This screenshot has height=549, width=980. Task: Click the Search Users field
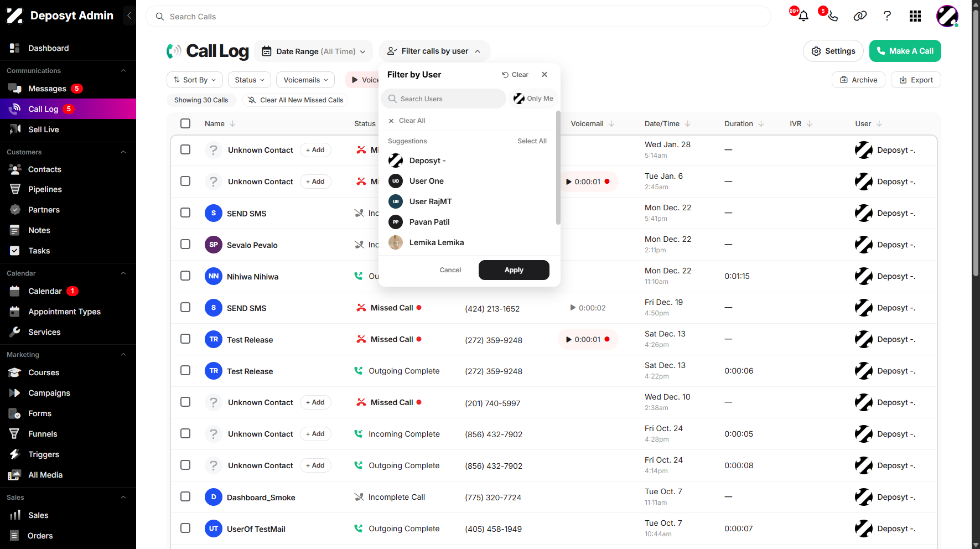point(443,99)
